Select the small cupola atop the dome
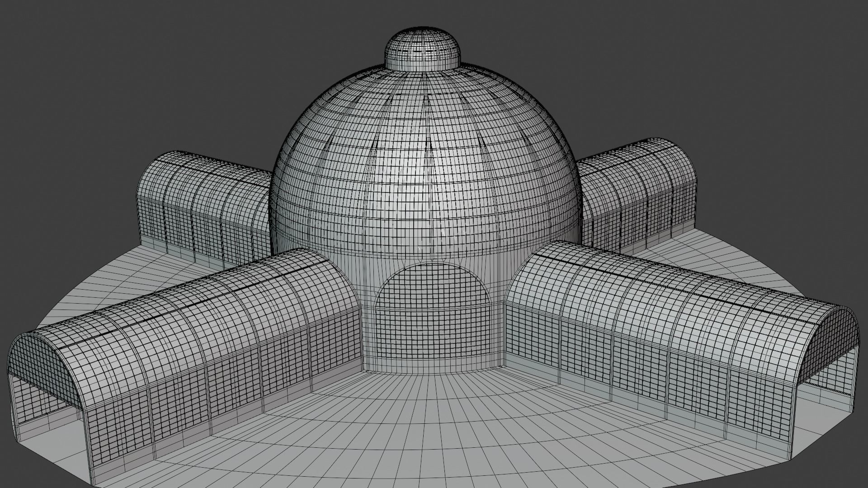 [423, 50]
